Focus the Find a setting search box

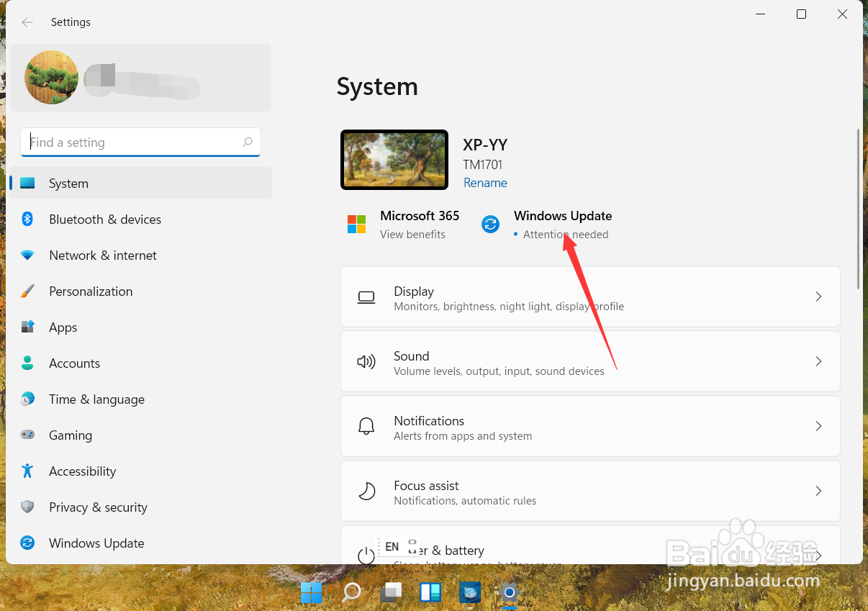point(140,142)
